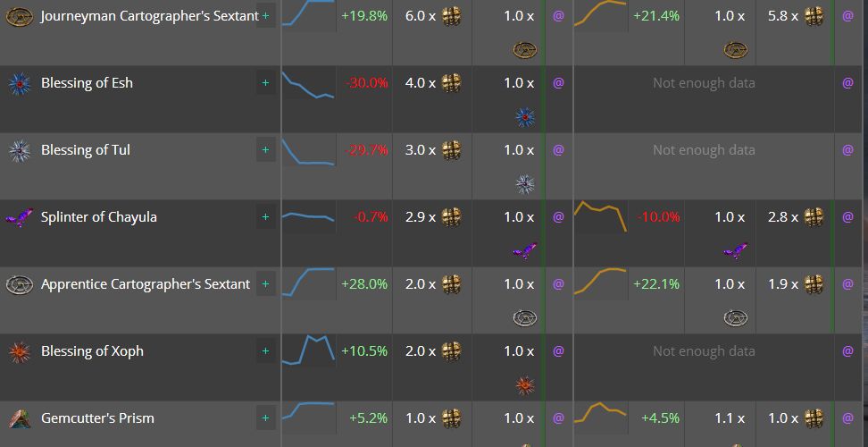This screenshot has height=447, width=868.
Task: Click the -29.7% change value for Blessing of Tul
Action: pos(364,150)
